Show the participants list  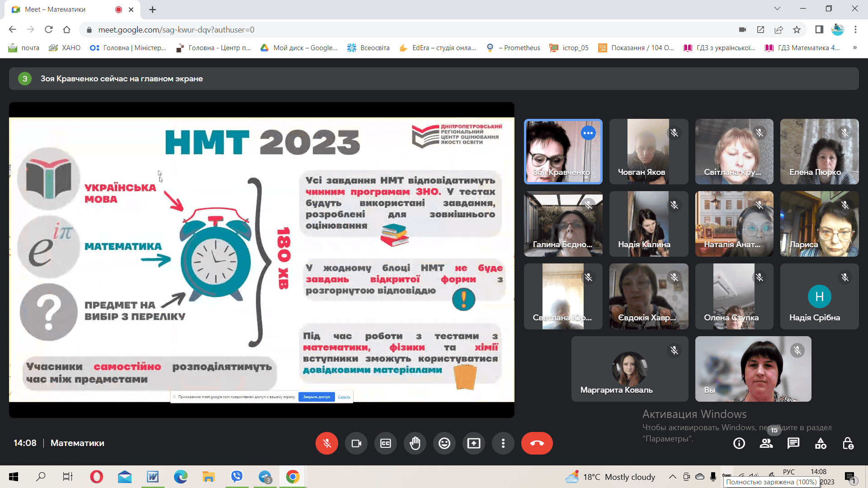[766, 444]
